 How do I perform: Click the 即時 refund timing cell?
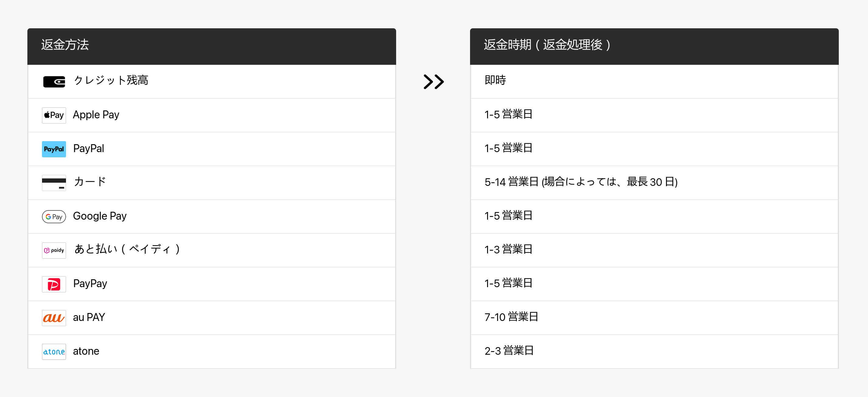tap(495, 80)
